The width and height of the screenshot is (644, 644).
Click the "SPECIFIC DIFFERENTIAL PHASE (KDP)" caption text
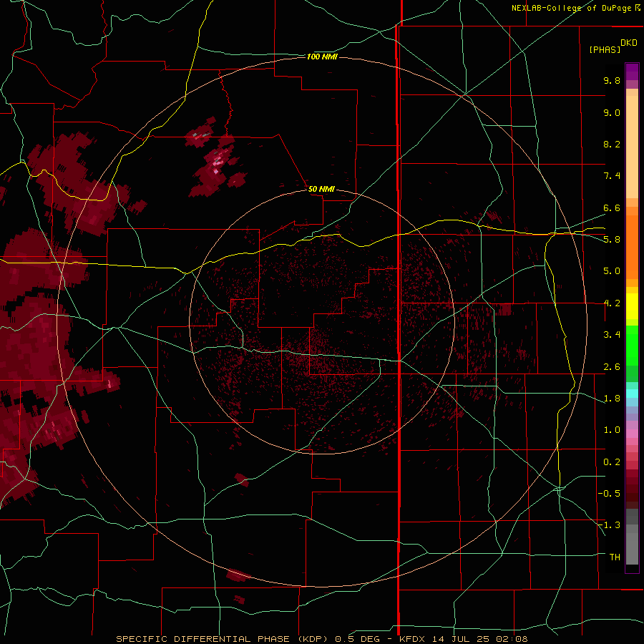pos(223,639)
